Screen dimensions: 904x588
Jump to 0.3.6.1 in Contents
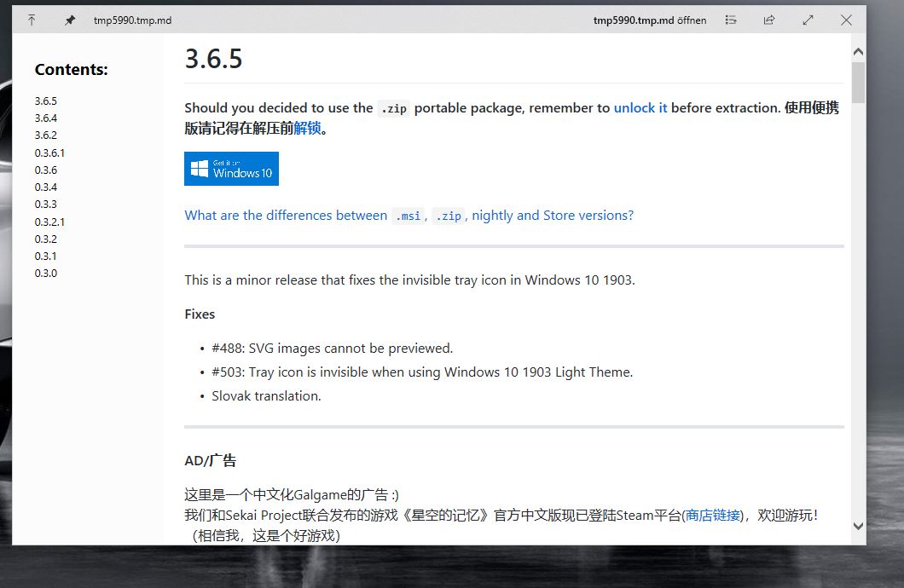click(49, 153)
